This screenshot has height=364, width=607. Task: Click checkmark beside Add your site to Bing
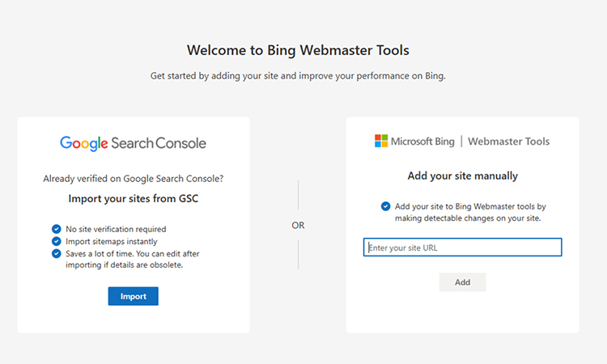tap(385, 206)
